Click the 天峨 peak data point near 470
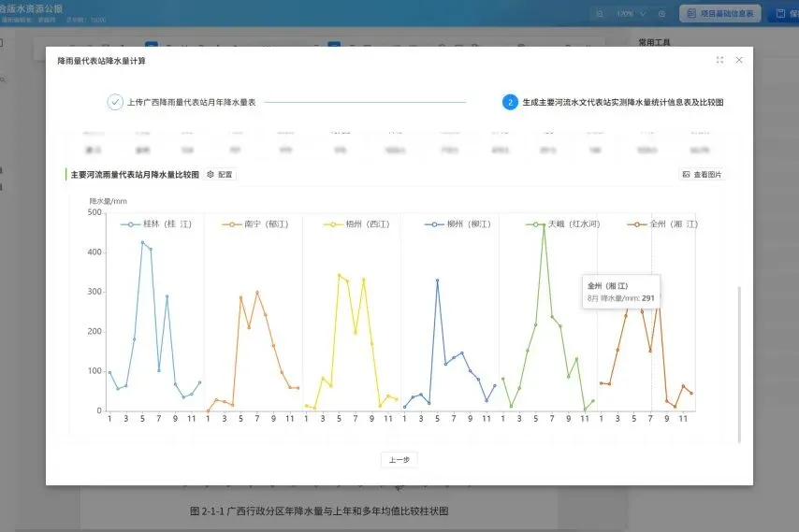The image size is (799, 532). pyautogui.click(x=544, y=224)
